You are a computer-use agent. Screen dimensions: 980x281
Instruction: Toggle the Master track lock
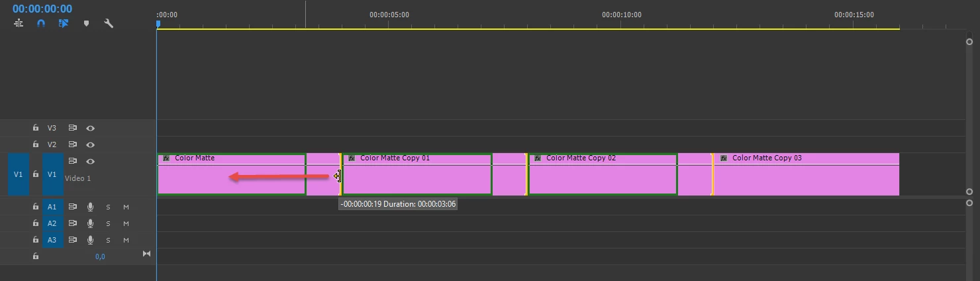pyautogui.click(x=36, y=256)
